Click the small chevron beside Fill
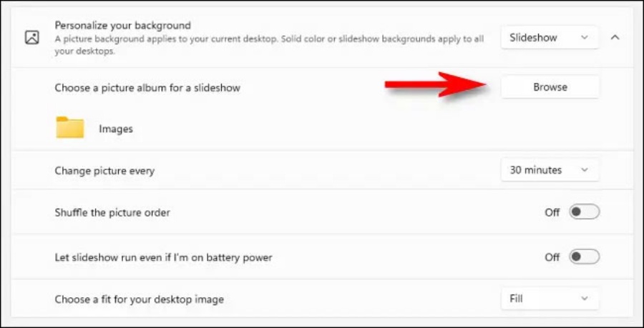This screenshot has height=328, width=644. tap(585, 299)
